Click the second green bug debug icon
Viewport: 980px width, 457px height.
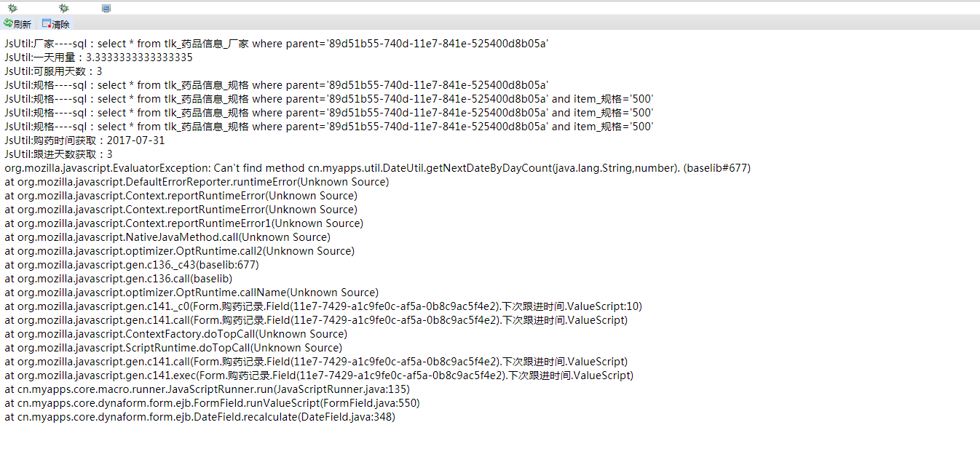tap(63, 8)
